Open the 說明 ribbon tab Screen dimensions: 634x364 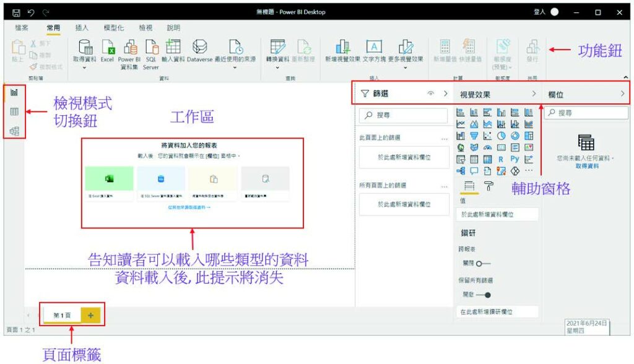click(173, 27)
